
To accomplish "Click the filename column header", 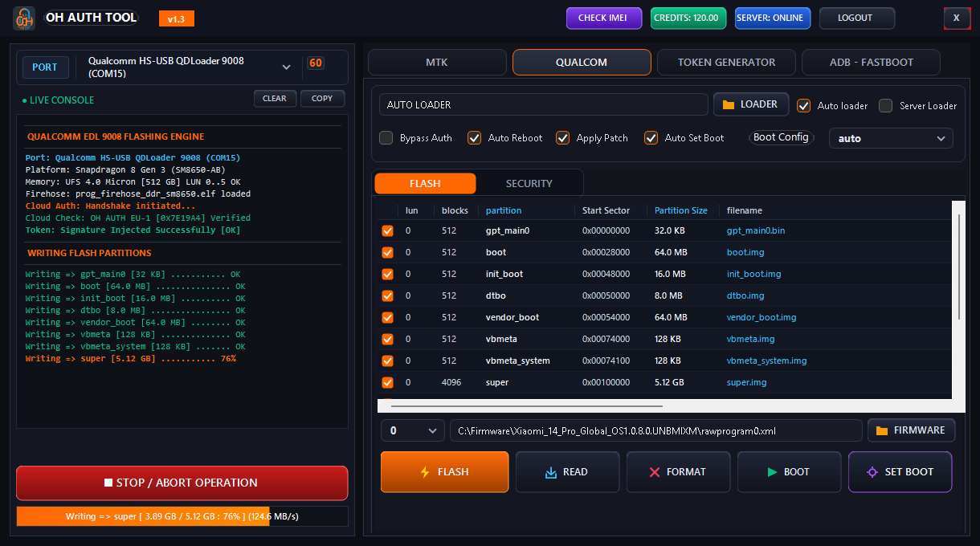I will (x=745, y=210).
